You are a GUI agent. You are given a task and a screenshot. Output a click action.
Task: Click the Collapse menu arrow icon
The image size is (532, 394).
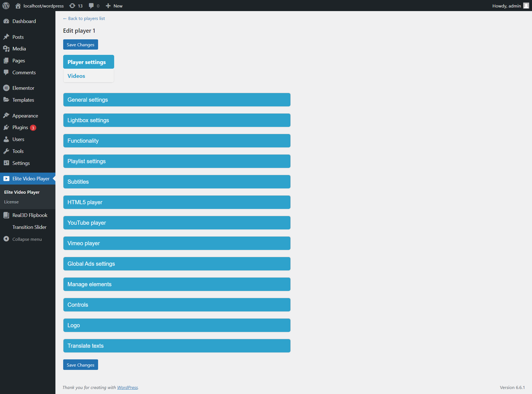coord(6,239)
